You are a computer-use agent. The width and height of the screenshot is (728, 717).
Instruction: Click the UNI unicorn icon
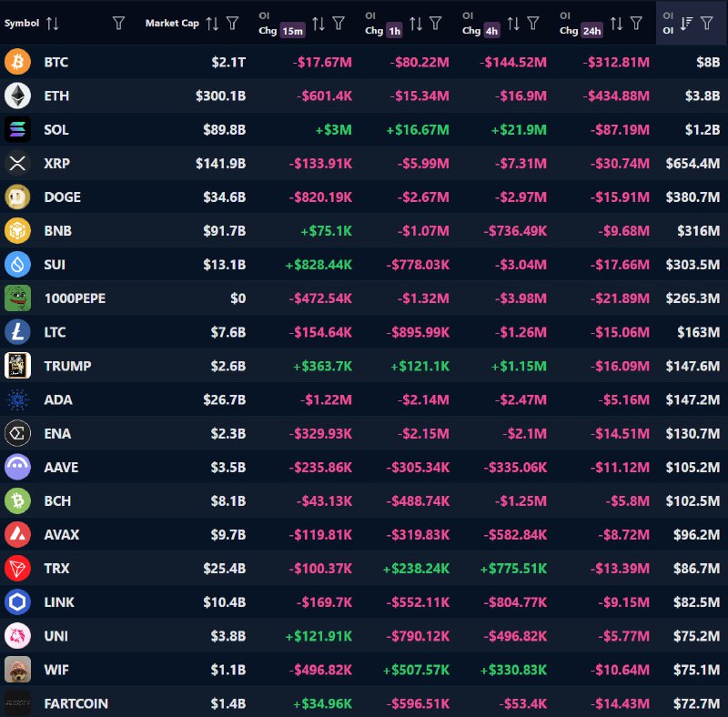(x=17, y=636)
